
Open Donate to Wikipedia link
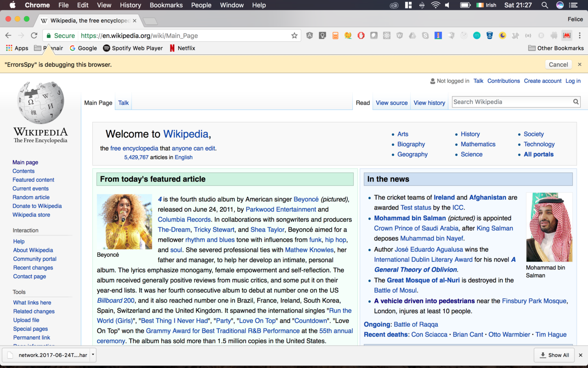click(x=37, y=206)
